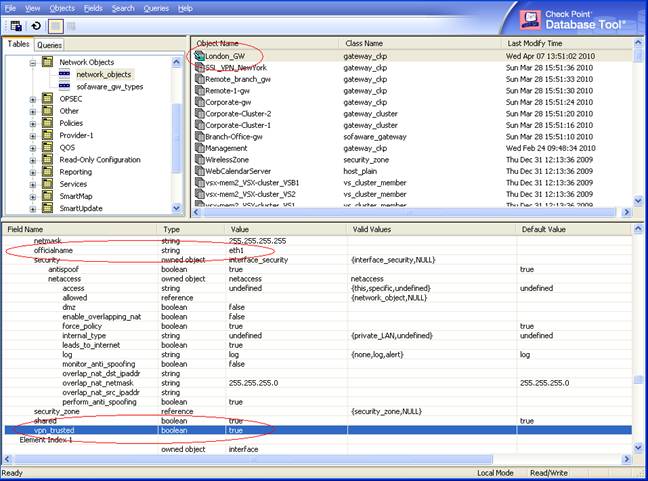
Task: Click the vsx-mem2_VSX-cluster_VSB1 object icon
Action: 200,183
